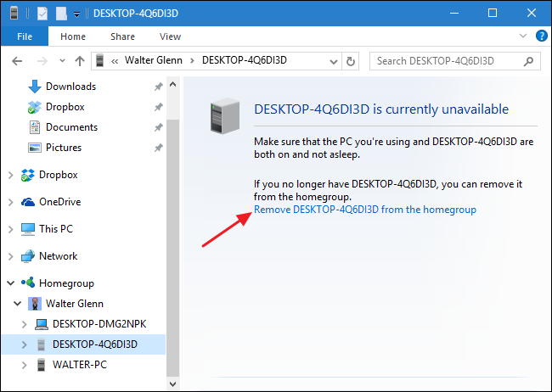552x392 pixels.
Task: Open the Customize Quick Access Toolbar dropdown
Action: click(76, 14)
